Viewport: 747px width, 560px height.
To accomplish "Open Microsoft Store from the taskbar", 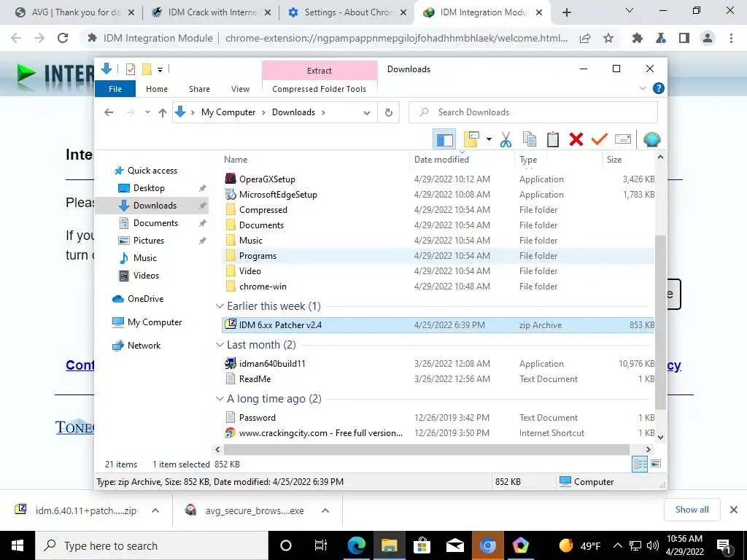I will (422, 545).
